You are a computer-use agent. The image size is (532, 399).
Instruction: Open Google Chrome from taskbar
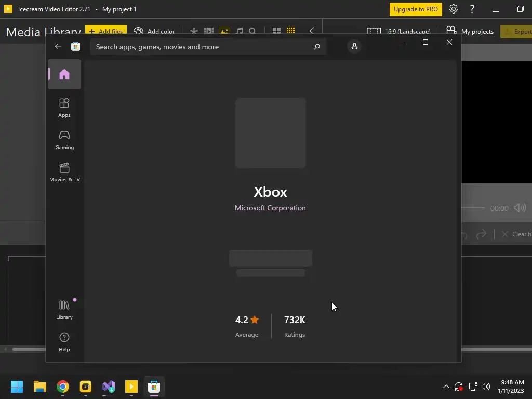[63, 387]
